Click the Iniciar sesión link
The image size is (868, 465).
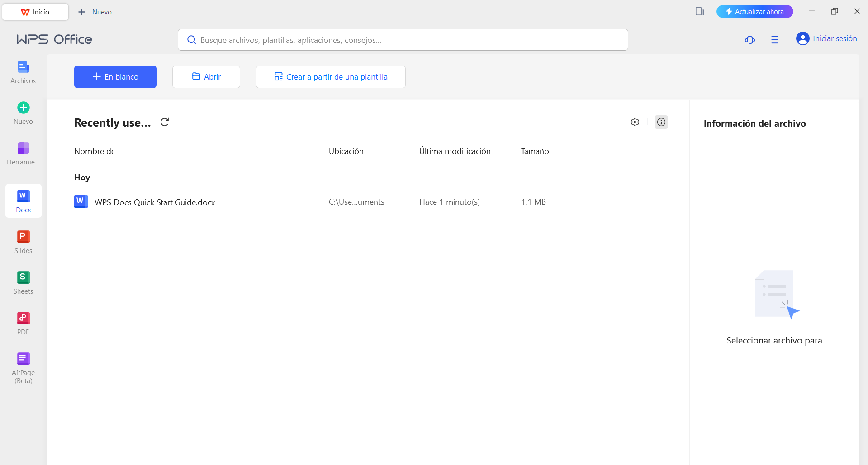(835, 38)
